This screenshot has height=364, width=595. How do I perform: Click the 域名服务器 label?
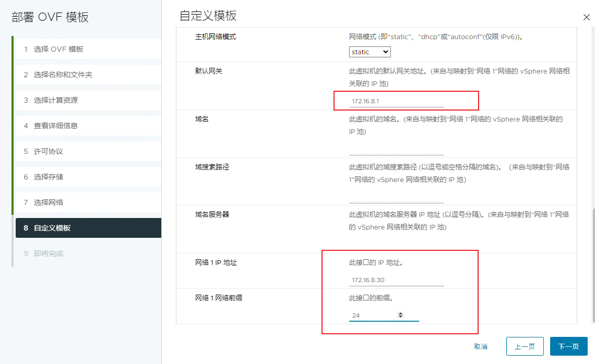click(x=212, y=214)
